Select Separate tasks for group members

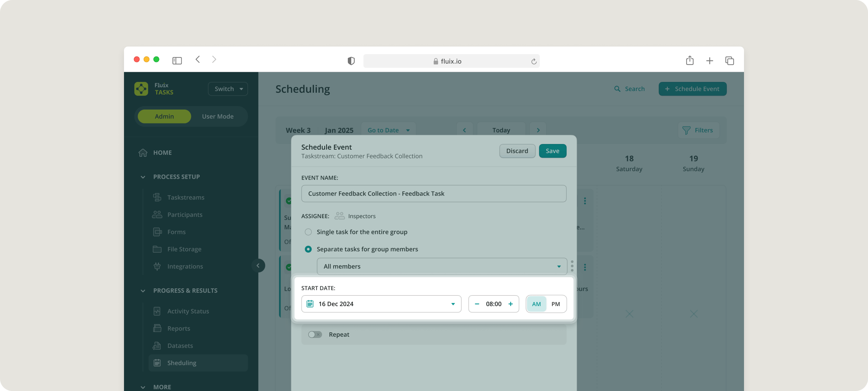pyautogui.click(x=308, y=249)
